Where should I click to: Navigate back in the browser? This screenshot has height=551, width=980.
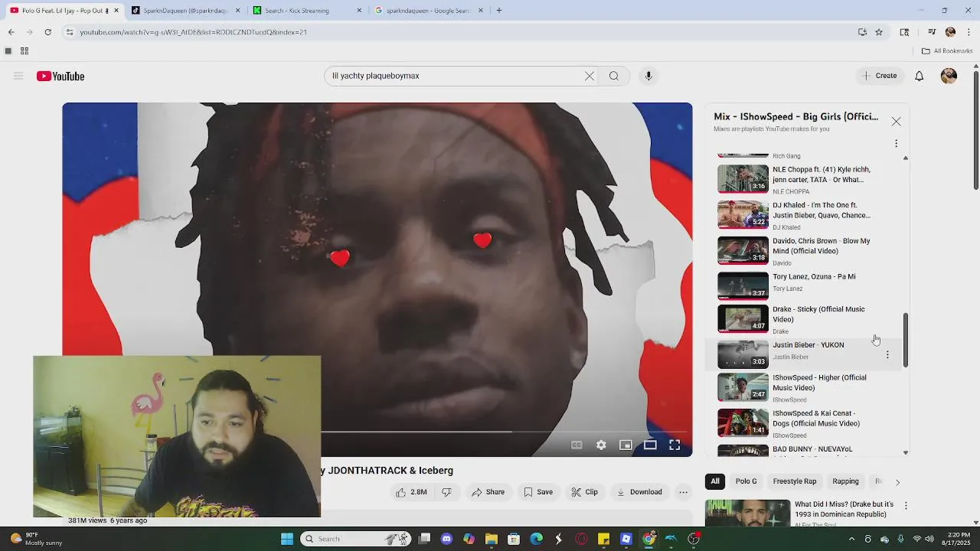[x=11, y=32]
